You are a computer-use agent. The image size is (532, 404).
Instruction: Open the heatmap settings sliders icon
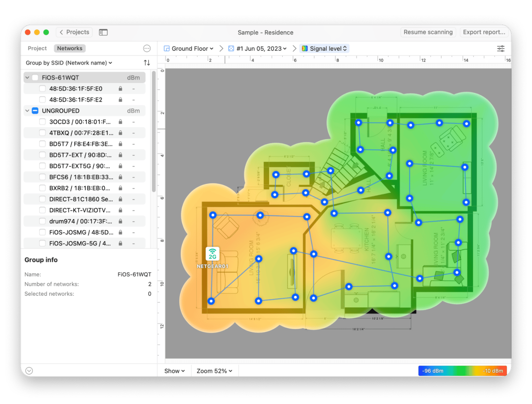[501, 48]
